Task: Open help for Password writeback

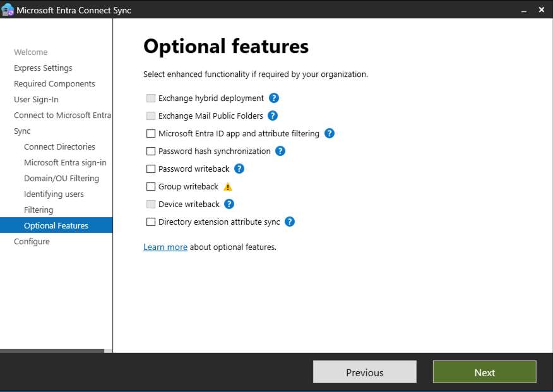Action: (239, 169)
